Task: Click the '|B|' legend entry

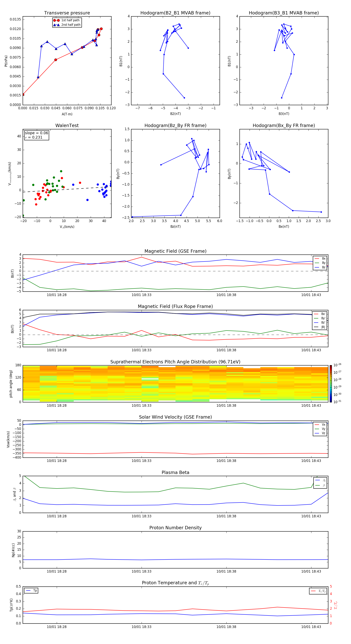Action: (x=320, y=327)
